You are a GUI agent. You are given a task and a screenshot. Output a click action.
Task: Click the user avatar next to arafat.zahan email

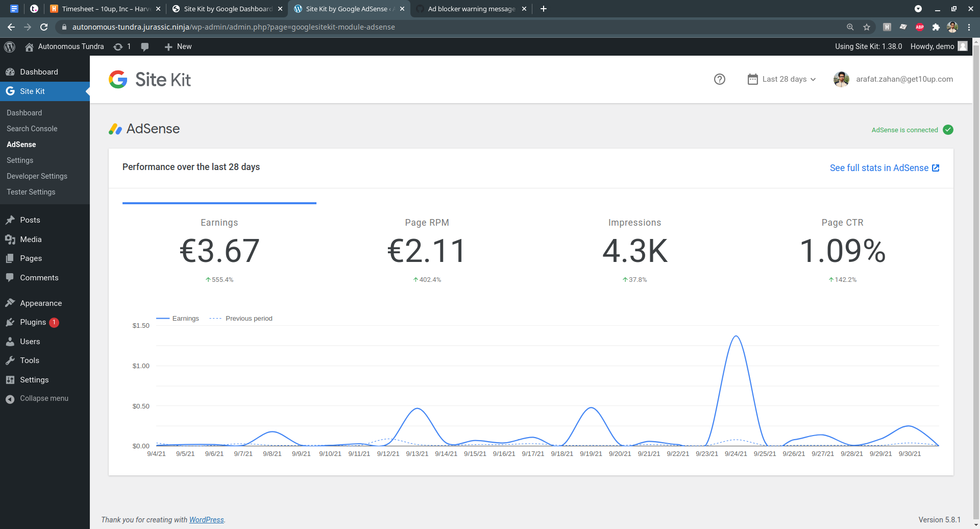(841, 79)
